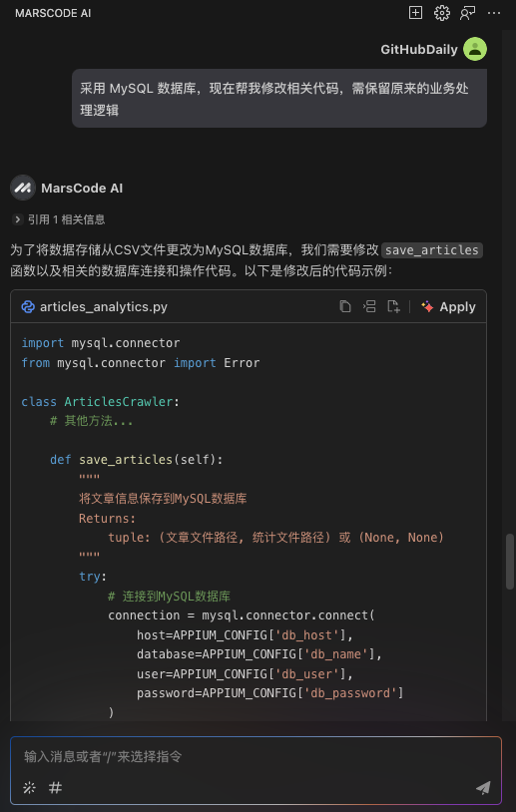This screenshot has height=812, width=516.
Task: Focus the message input field
Action: 256,756
